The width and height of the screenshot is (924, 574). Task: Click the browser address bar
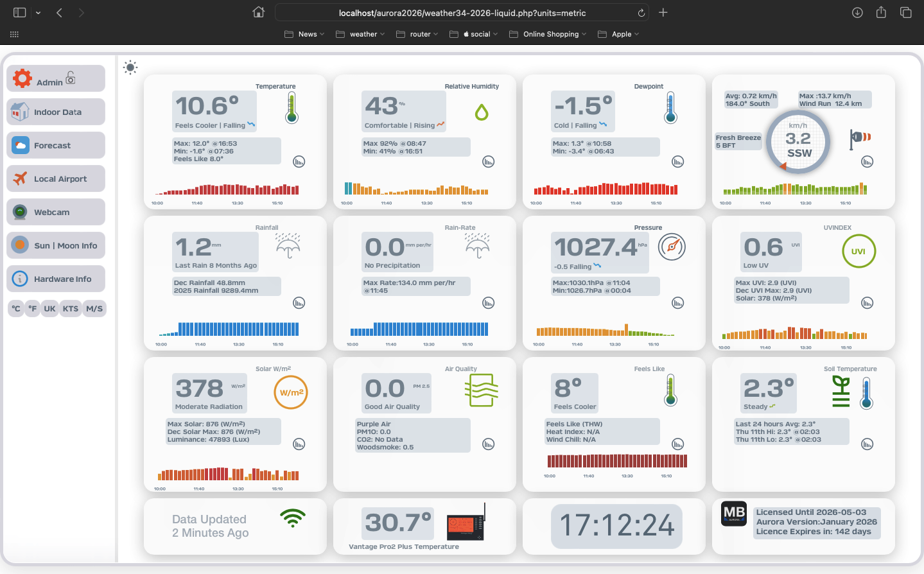[x=462, y=13]
